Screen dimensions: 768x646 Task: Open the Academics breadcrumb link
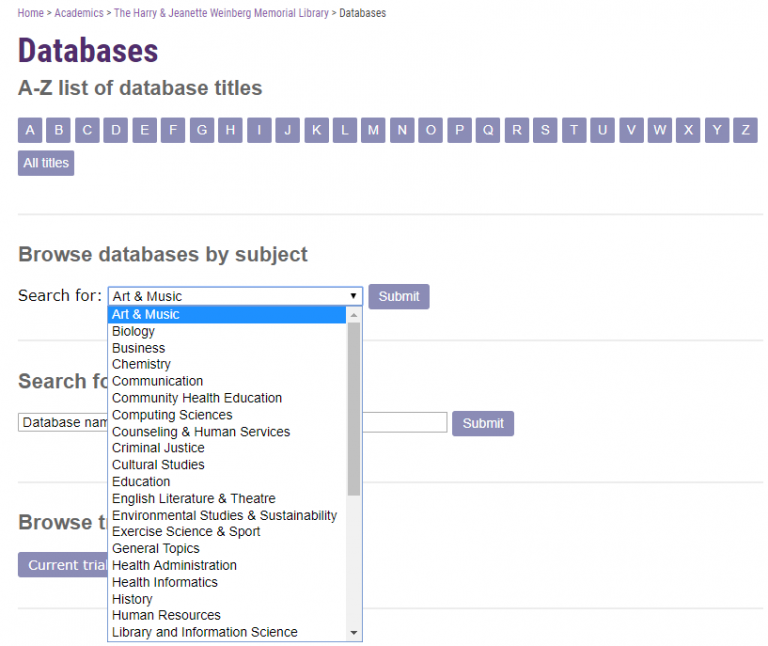(x=78, y=13)
